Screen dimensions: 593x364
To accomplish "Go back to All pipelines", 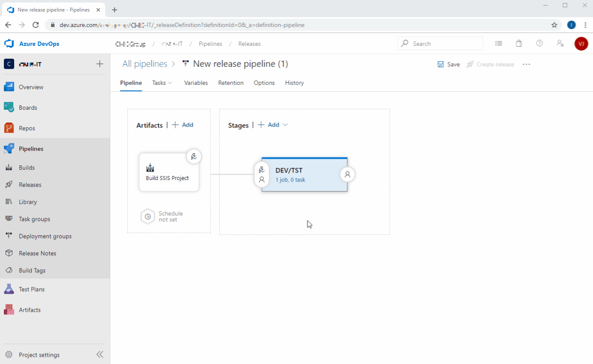I will [144, 63].
